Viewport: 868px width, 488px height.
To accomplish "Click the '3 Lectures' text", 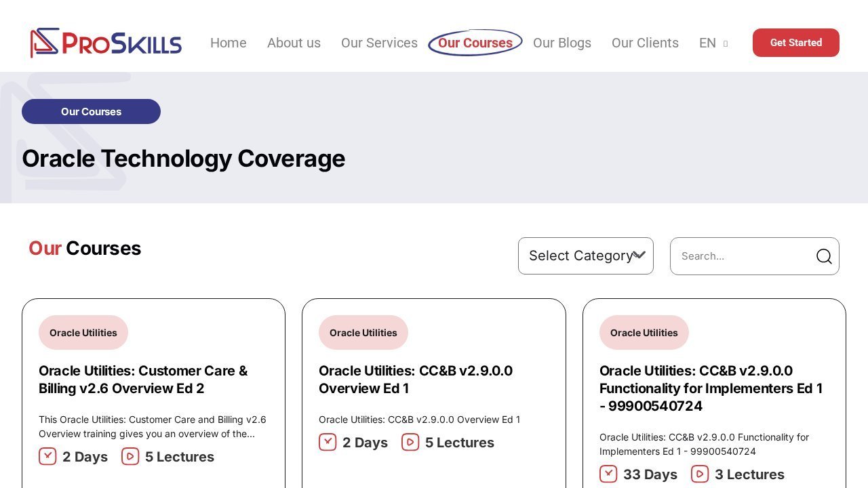I will tap(749, 474).
